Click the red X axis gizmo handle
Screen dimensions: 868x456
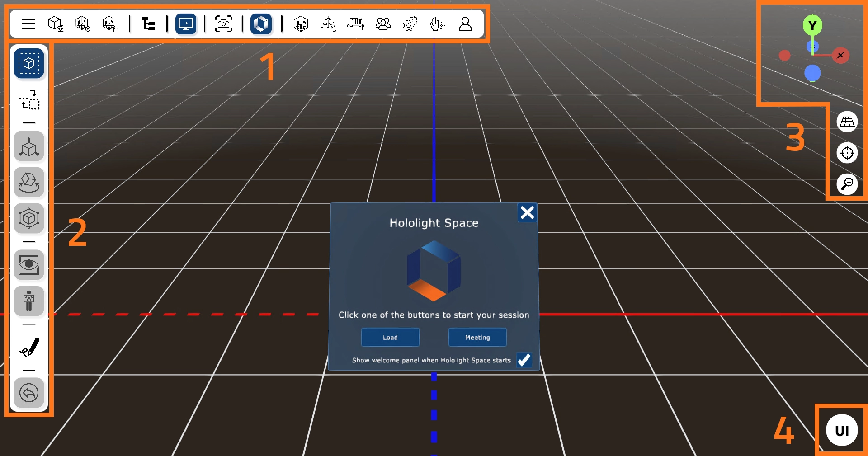[840, 56]
